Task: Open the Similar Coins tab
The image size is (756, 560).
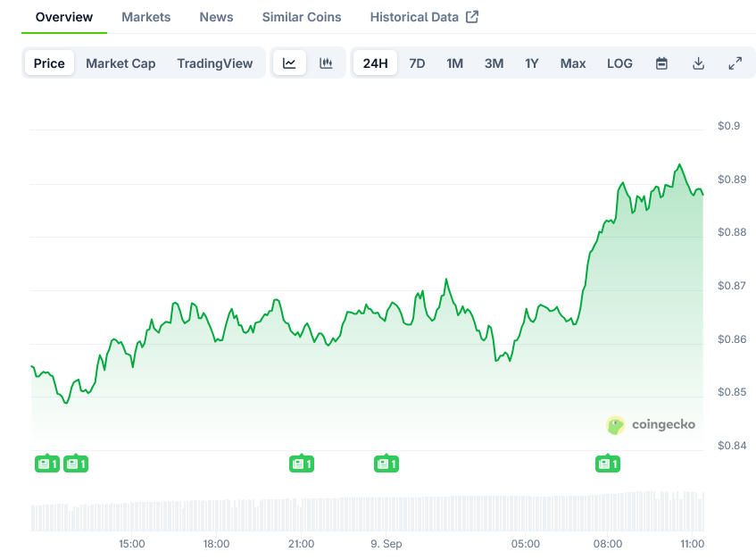Action: click(x=302, y=17)
